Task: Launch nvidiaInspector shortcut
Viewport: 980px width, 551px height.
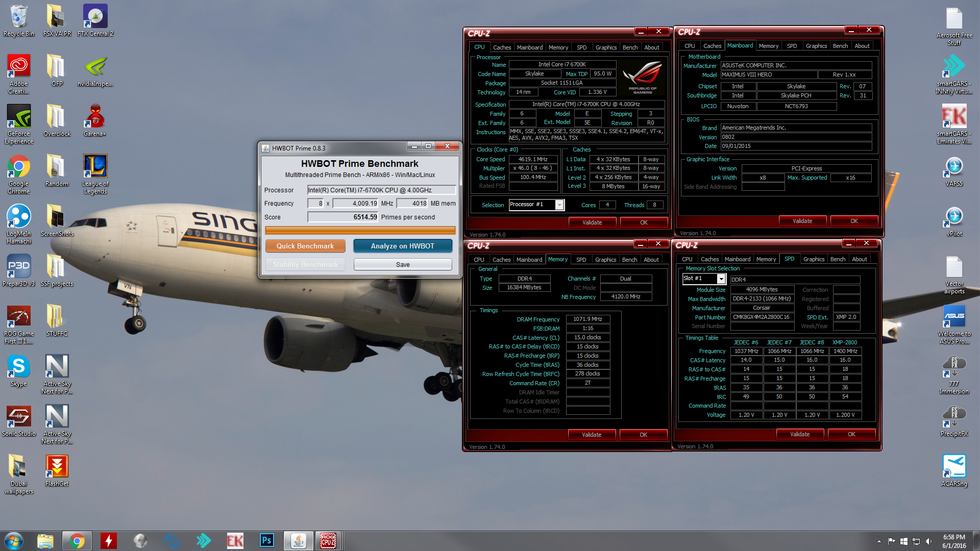Action: 95,70
